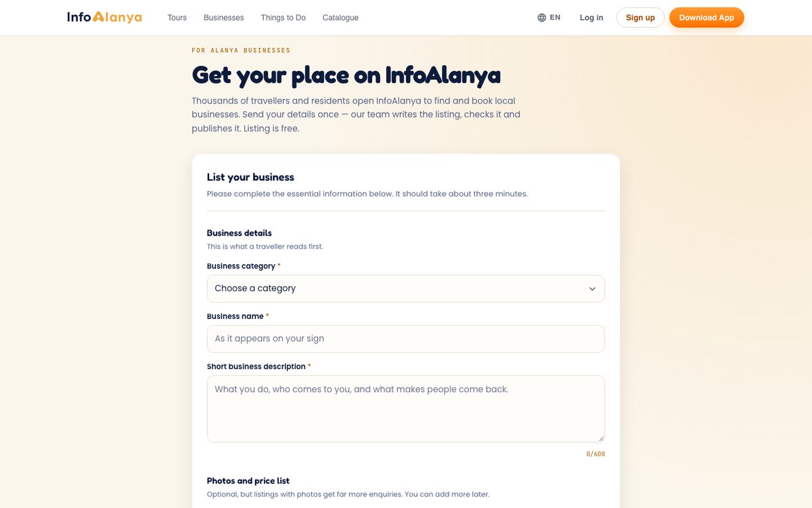Screen dimensions: 812x508
Task: Open the Businesses menu item
Action: tap(223, 18)
